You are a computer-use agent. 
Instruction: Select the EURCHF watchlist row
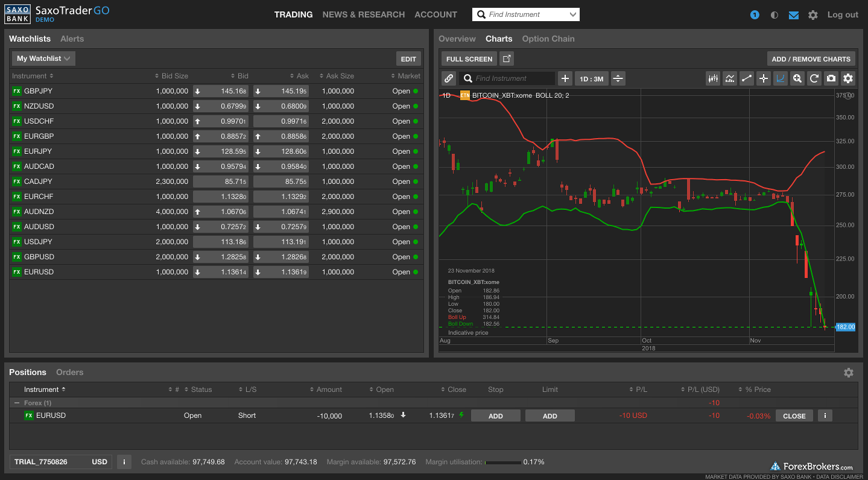[x=217, y=197]
